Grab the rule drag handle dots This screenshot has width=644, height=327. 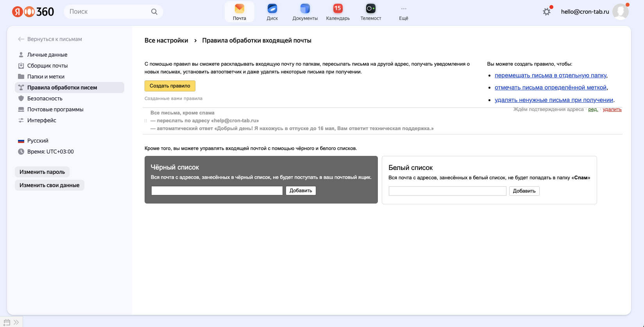click(146, 121)
